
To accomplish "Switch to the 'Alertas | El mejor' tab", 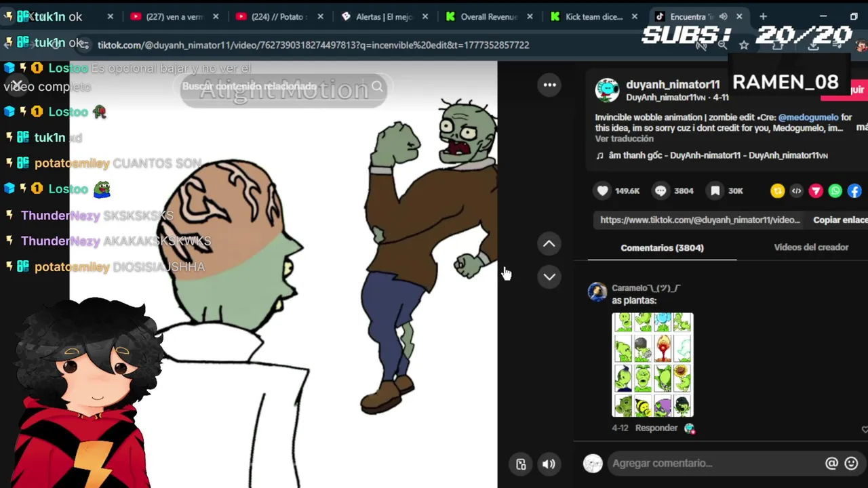I will tap(384, 17).
